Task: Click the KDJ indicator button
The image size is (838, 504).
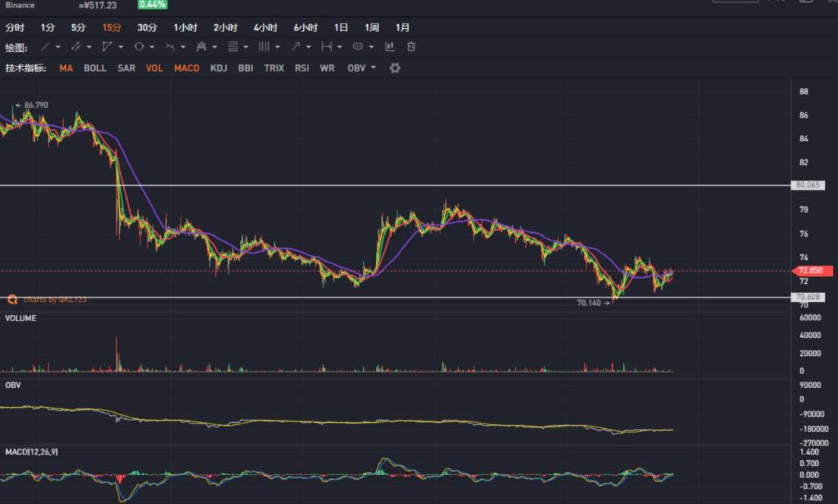Action: point(219,68)
